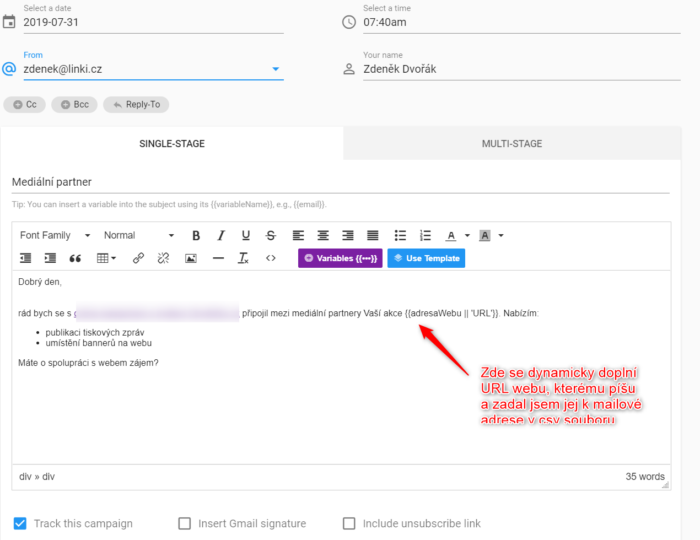The width and height of the screenshot is (700, 540).
Task: Add a Reply-To address
Action: pyautogui.click(x=136, y=104)
